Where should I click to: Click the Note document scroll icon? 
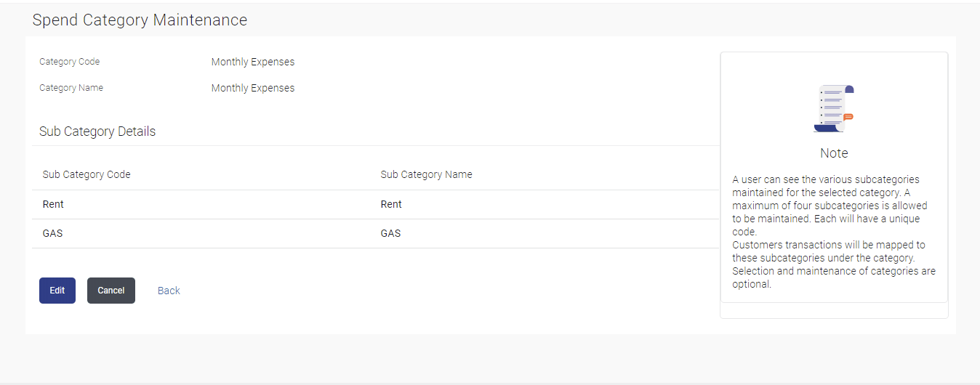pos(833,109)
